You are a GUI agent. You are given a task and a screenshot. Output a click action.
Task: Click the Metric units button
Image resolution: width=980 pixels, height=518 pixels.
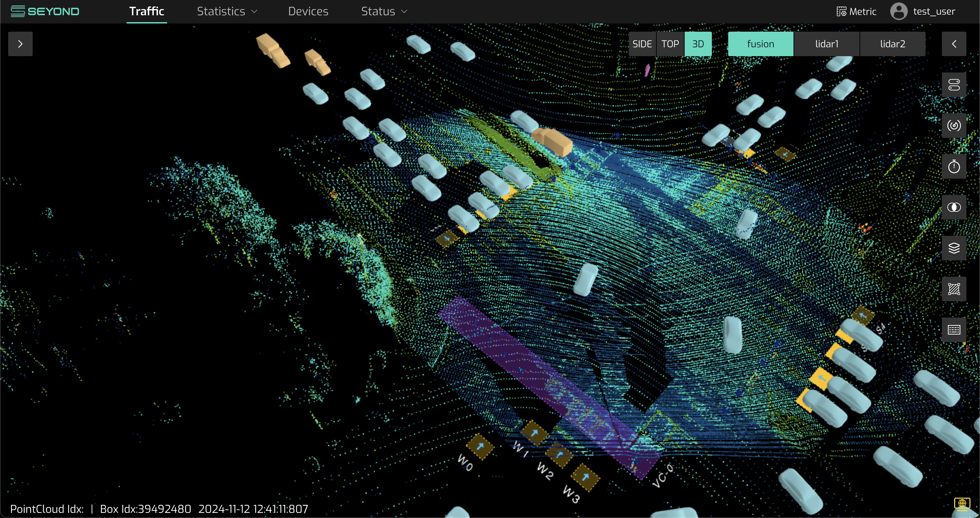point(856,12)
